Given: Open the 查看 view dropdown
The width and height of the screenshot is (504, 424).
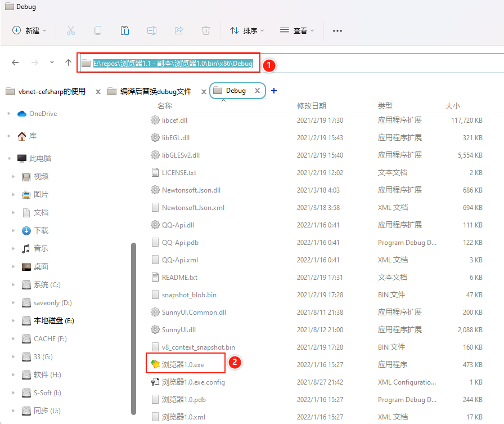Looking at the screenshot, I should pyautogui.click(x=298, y=30).
